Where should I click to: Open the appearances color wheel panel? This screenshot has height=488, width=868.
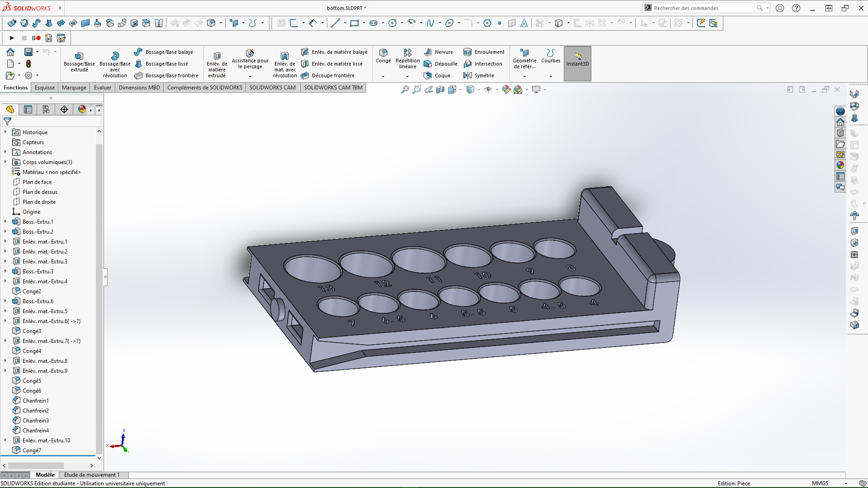click(840, 165)
